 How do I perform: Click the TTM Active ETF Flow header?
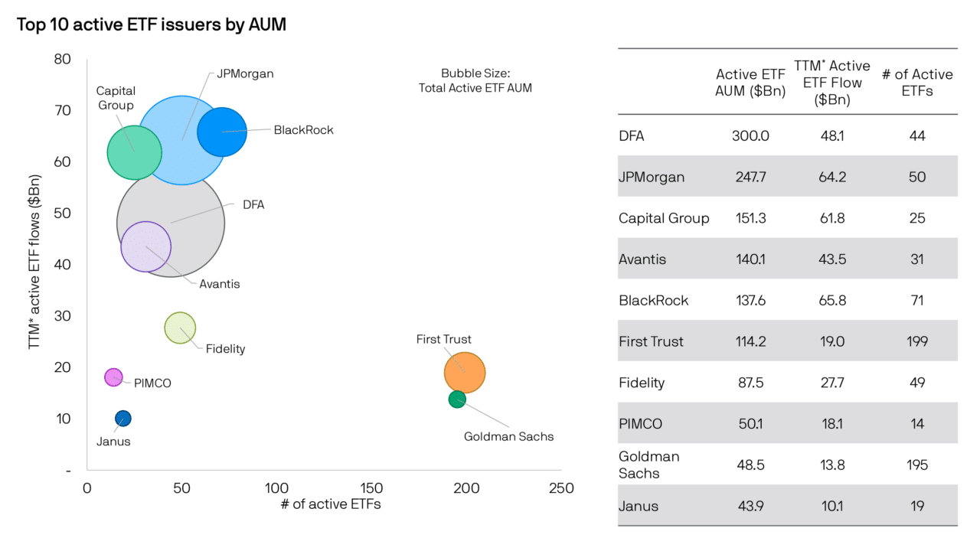831,83
